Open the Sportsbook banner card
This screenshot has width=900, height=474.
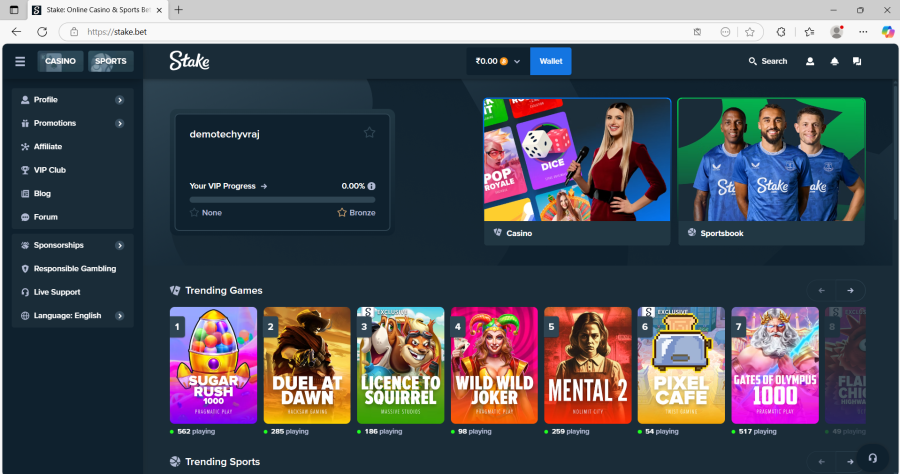[771, 172]
